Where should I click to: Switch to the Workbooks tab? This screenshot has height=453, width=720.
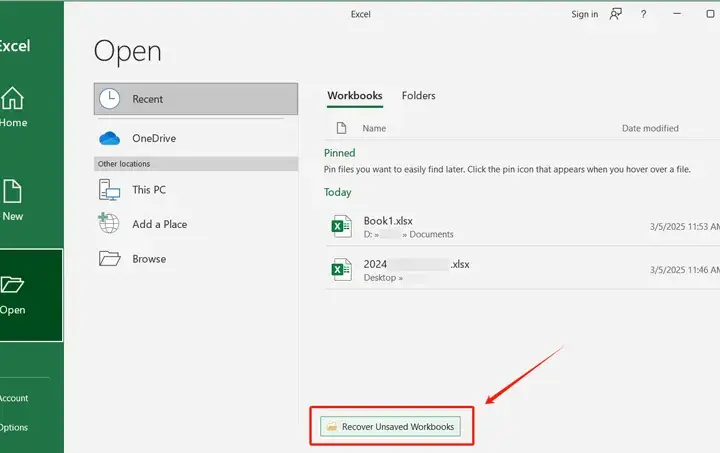pyautogui.click(x=354, y=96)
